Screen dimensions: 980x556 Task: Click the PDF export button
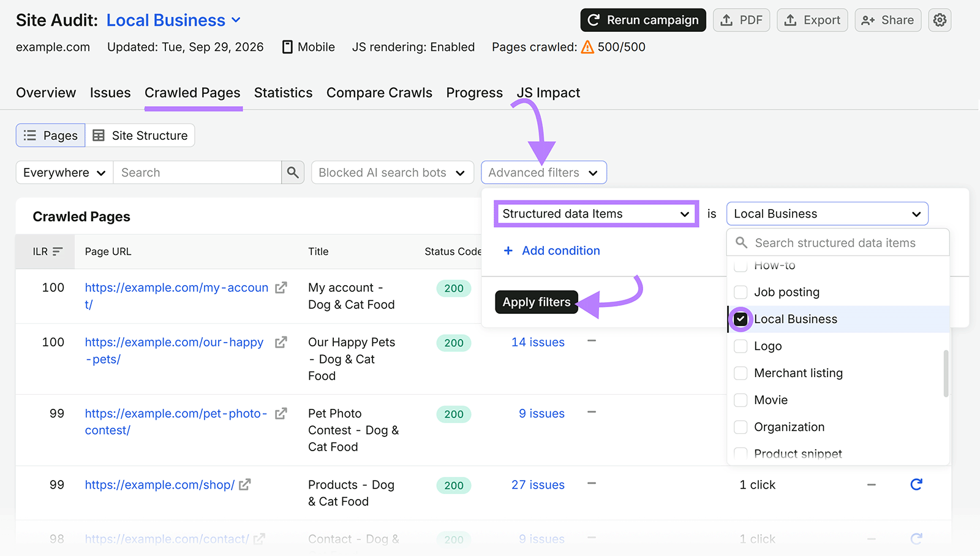click(741, 20)
